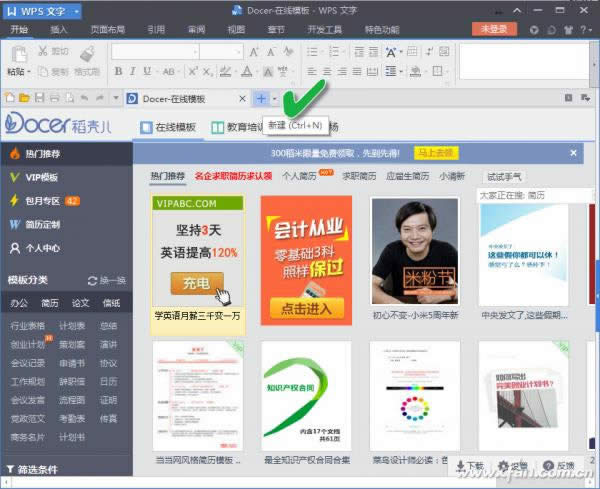The image size is (600, 489).
Task: Click the Paste clipboard icon
Action: point(19,54)
